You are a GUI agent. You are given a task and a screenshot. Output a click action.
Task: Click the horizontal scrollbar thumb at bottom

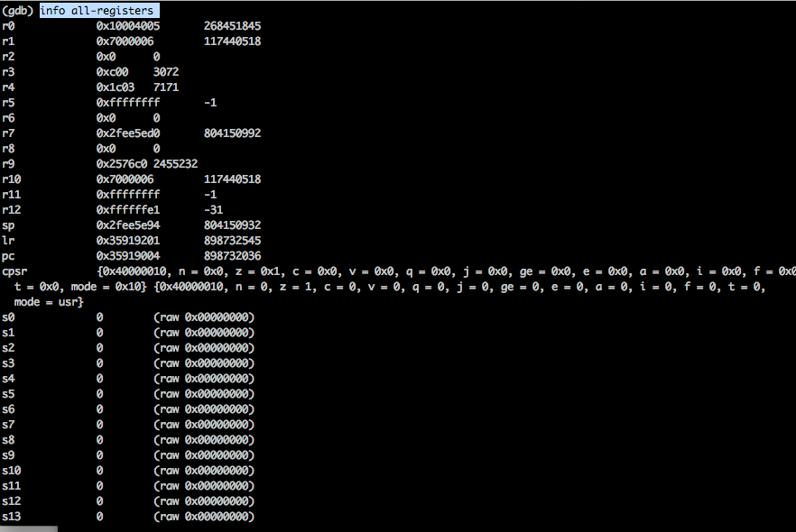click(29, 528)
